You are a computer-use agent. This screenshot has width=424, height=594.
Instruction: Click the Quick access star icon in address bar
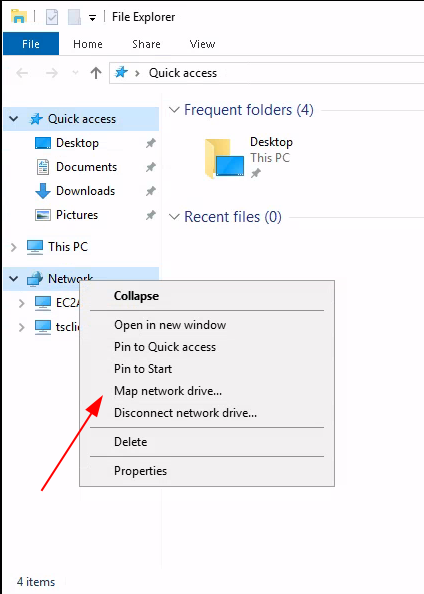(121, 72)
